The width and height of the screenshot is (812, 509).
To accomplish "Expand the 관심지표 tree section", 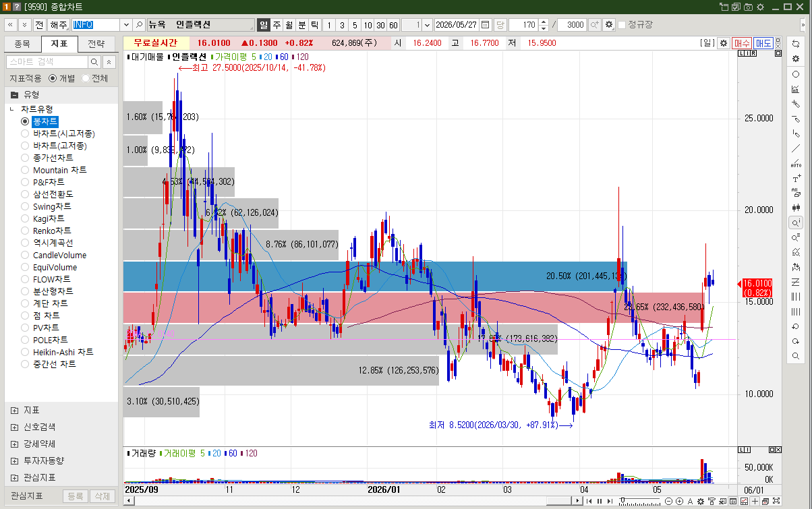I will pyautogui.click(x=14, y=477).
